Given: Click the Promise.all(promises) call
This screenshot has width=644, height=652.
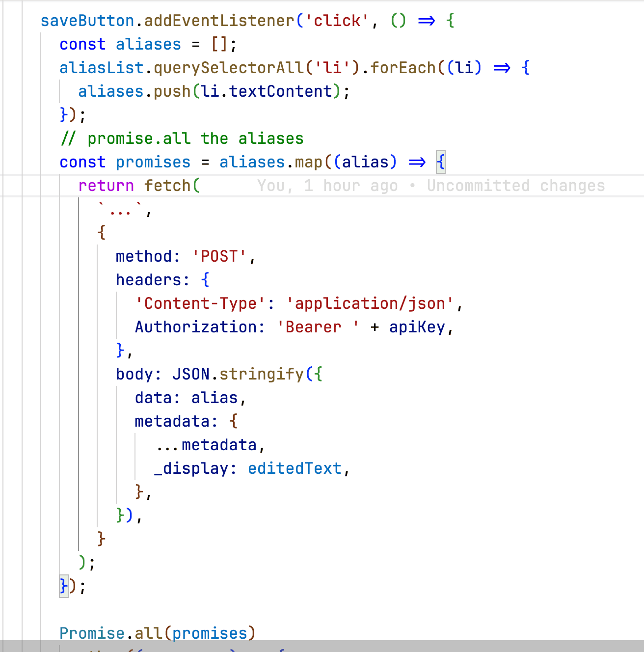Looking at the screenshot, I should pos(157,633).
